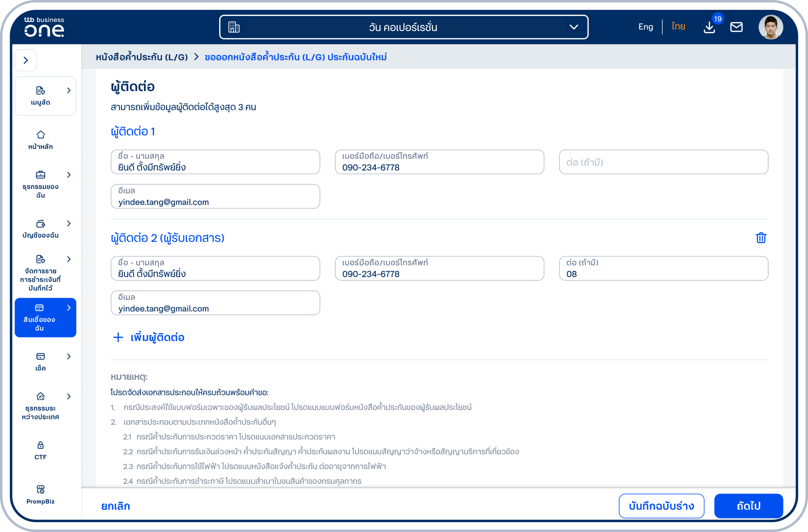Expand the บัญชีของฉัน submenu chevron

point(69,224)
